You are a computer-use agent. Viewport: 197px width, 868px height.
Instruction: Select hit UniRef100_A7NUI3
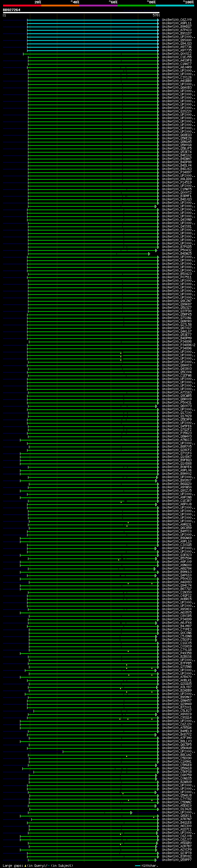tap(177, 440)
